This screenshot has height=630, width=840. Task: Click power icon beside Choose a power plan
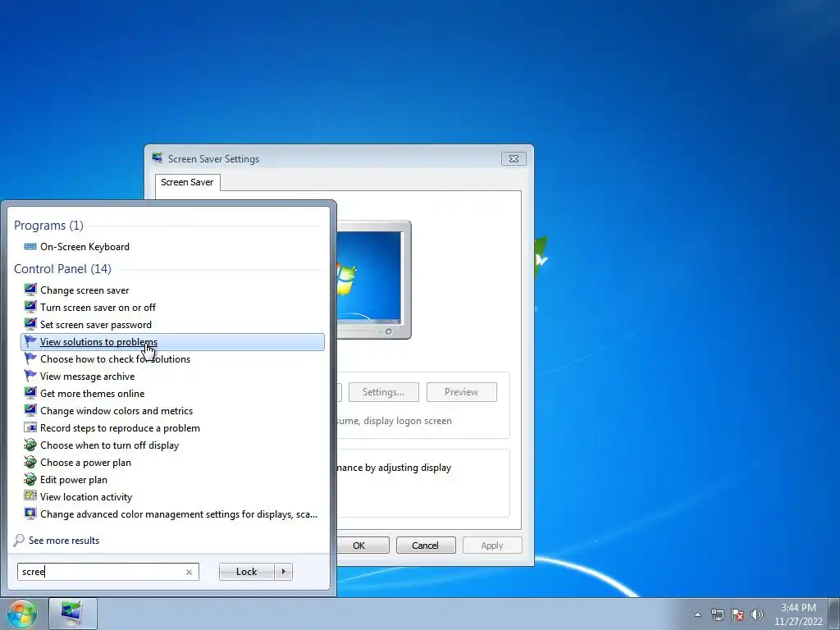pos(30,462)
